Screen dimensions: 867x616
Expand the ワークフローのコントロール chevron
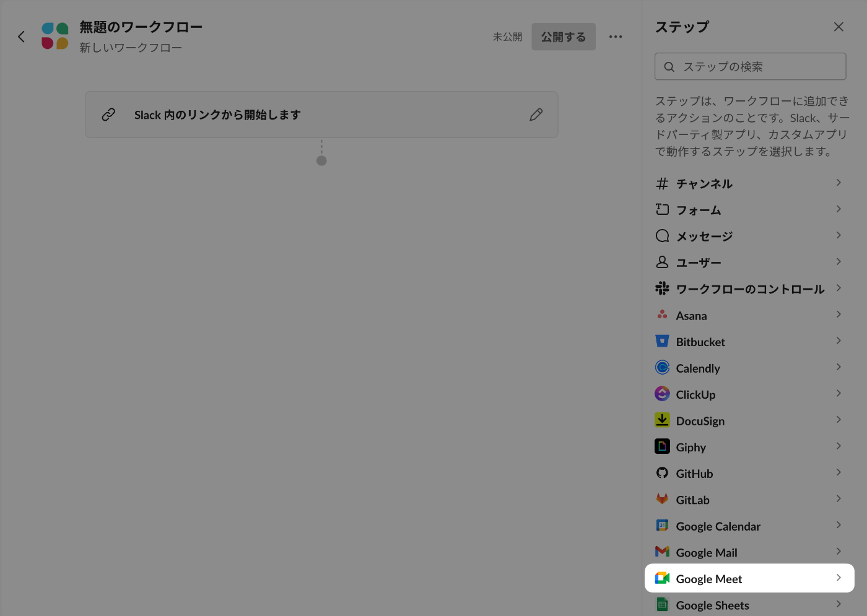coord(839,288)
